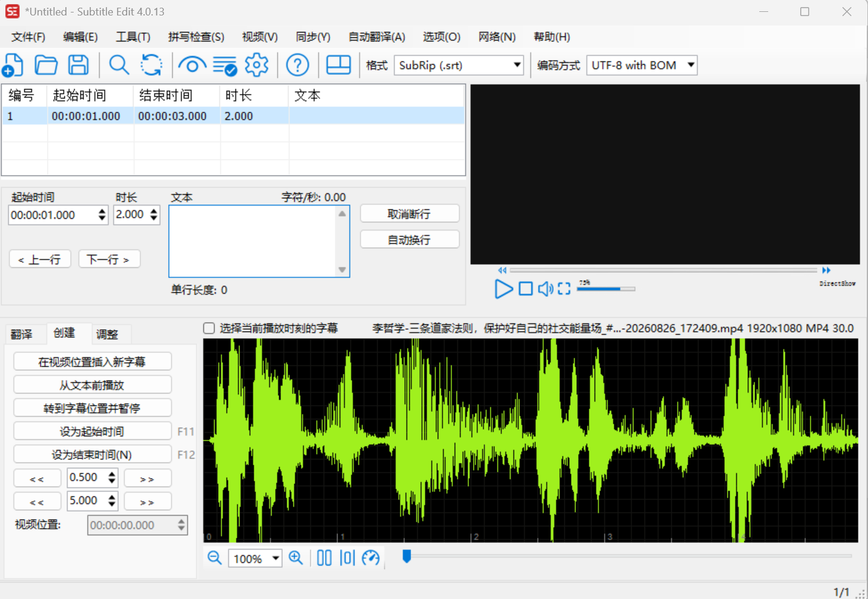Open the 拼写检查(S) menu
Screen dimensions: 868x599
click(x=196, y=37)
